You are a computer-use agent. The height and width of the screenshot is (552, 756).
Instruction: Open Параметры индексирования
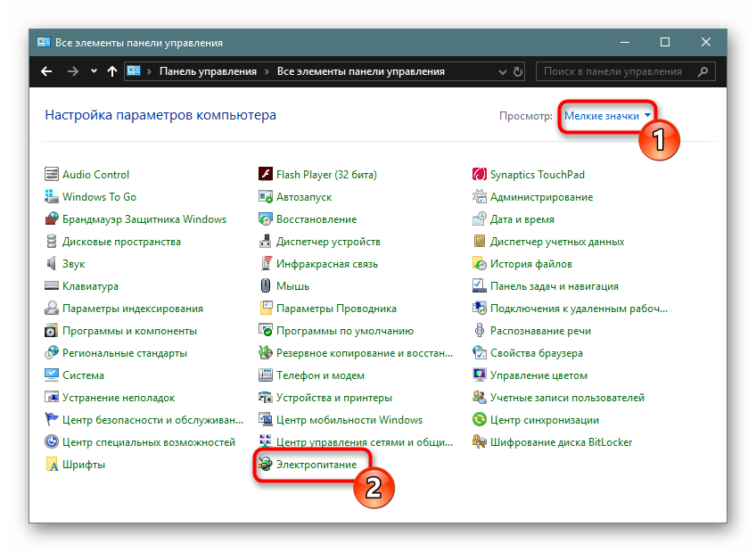pyautogui.click(x=133, y=308)
